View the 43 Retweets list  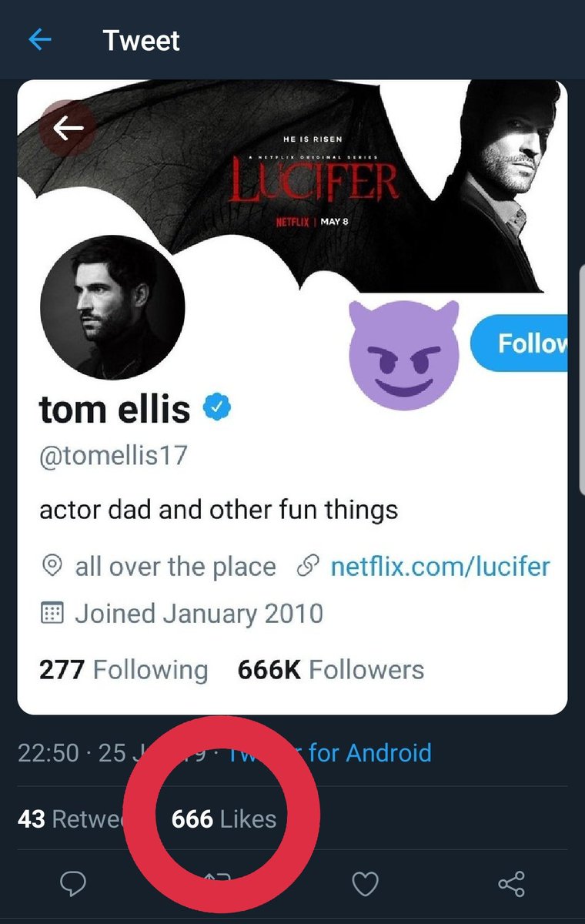[73, 819]
